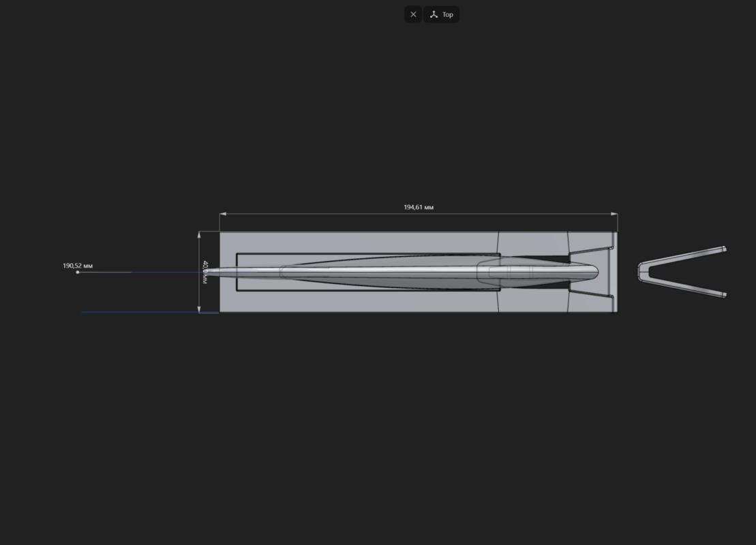
Task: Select the 194,61 мм dimension label
Action: point(419,207)
